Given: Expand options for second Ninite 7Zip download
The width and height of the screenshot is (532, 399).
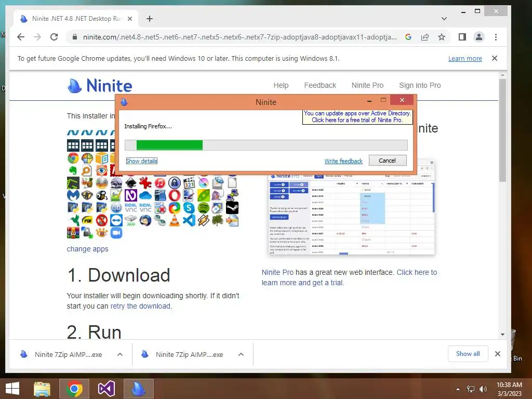Looking at the screenshot, I should click(x=241, y=354).
